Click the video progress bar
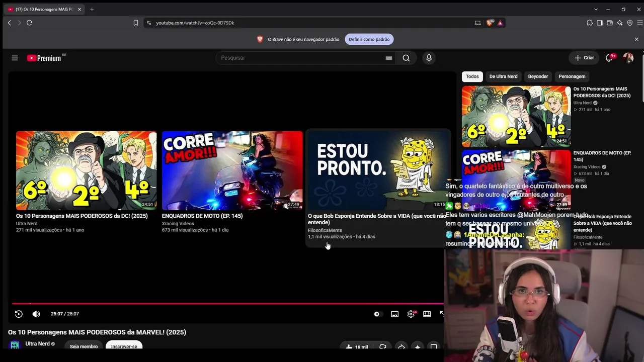 tap(228, 304)
